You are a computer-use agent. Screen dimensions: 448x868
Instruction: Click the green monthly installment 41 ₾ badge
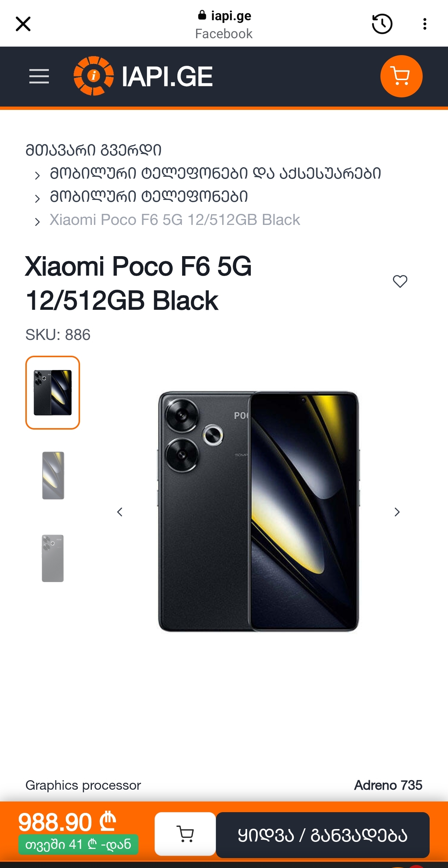click(x=78, y=844)
